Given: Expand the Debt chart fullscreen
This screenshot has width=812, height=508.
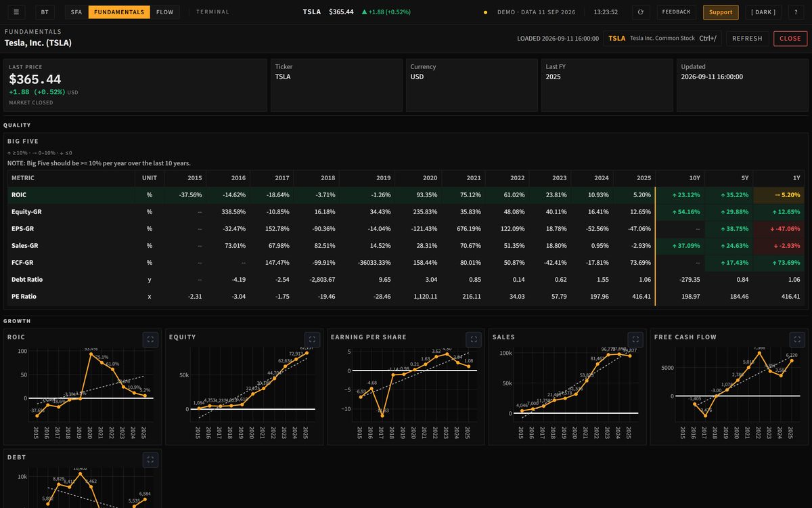Looking at the screenshot, I should (x=150, y=459).
